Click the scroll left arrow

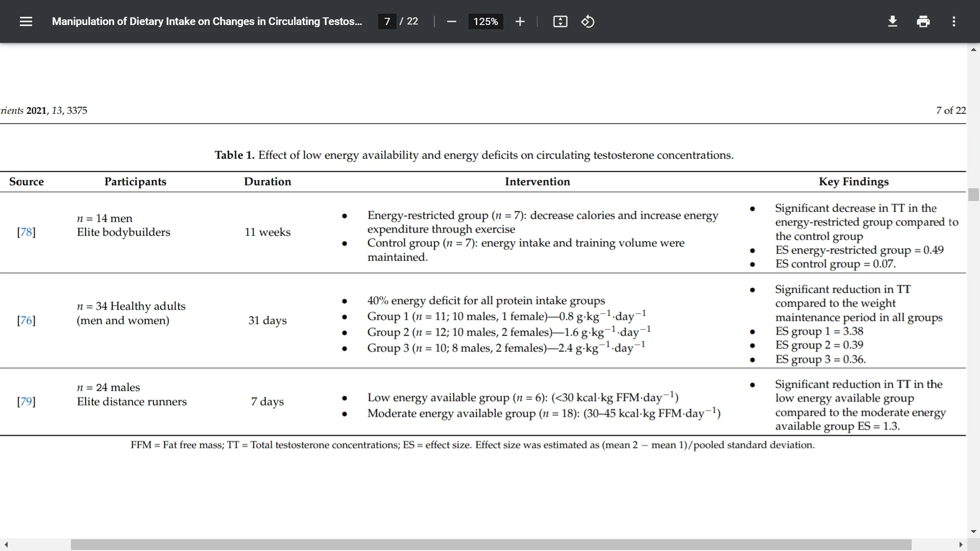click(x=6, y=545)
